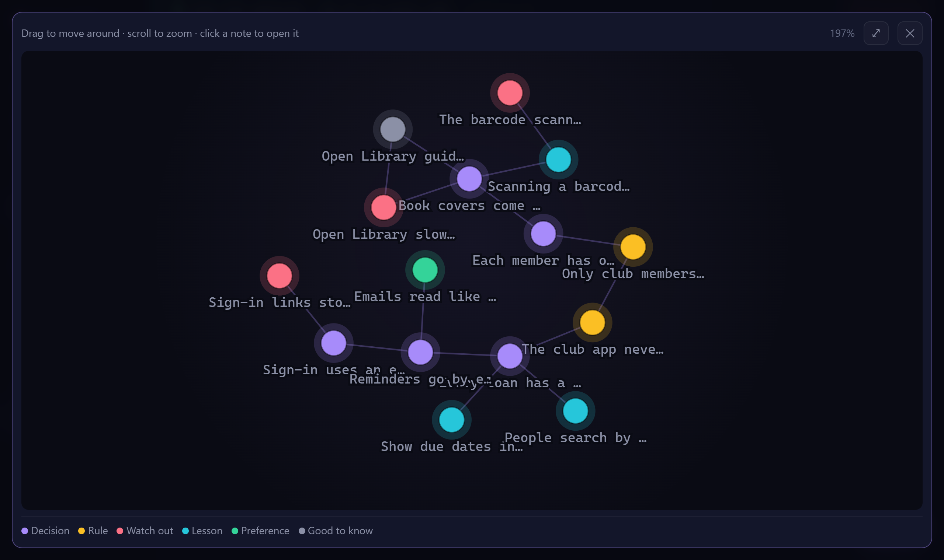Click the 'Open Library guid…' label text
944x560 pixels.
[x=393, y=156]
